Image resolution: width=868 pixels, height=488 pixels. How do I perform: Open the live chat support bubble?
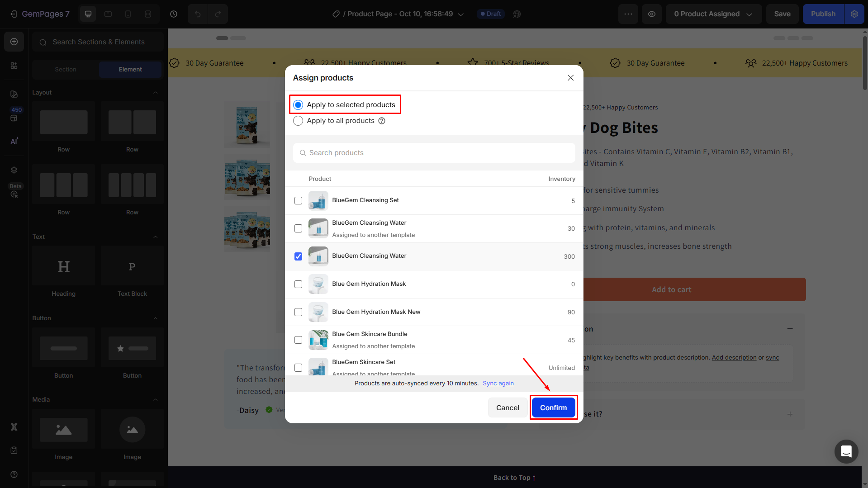[846, 451]
